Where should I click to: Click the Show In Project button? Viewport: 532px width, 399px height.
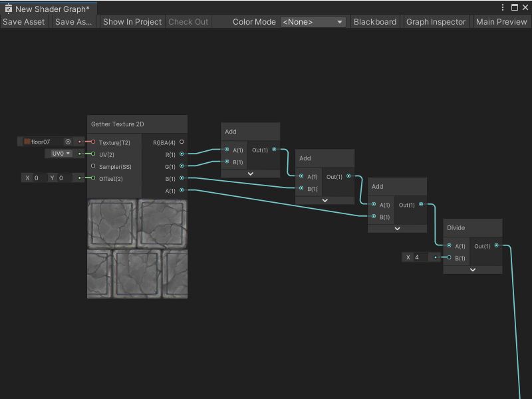[131, 21]
